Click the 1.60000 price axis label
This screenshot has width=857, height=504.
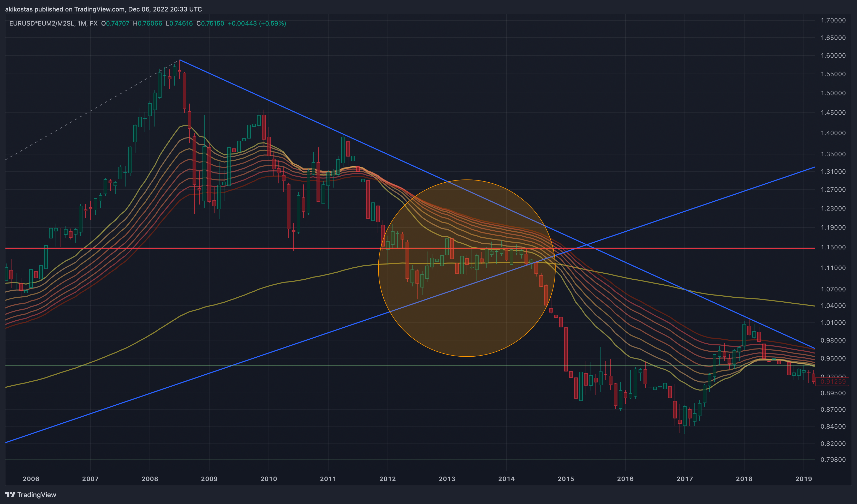(833, 55)
